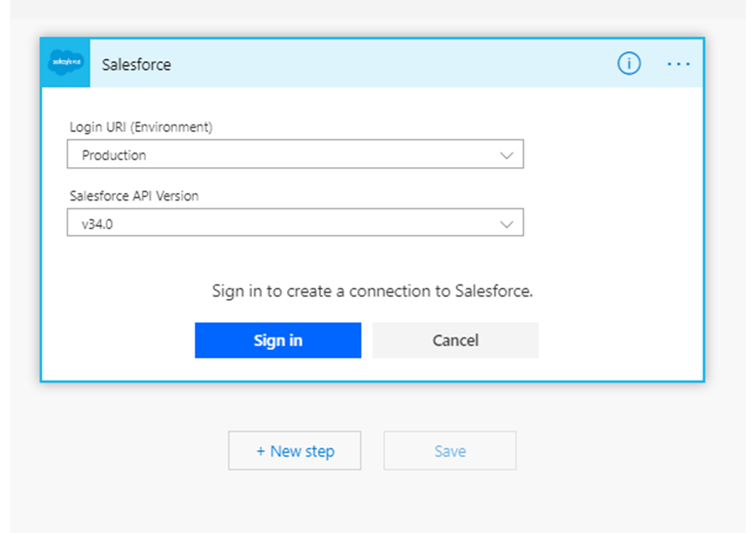Cancel the Salesforce connection
Screen dimensions: 756x533
coord(455,340)
